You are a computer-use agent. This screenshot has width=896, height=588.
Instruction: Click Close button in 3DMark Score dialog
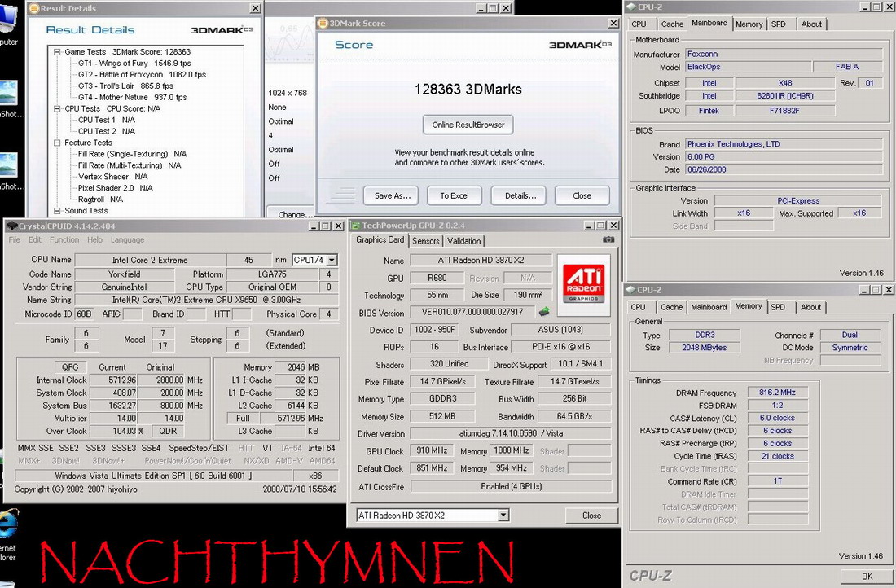[582, 195]
